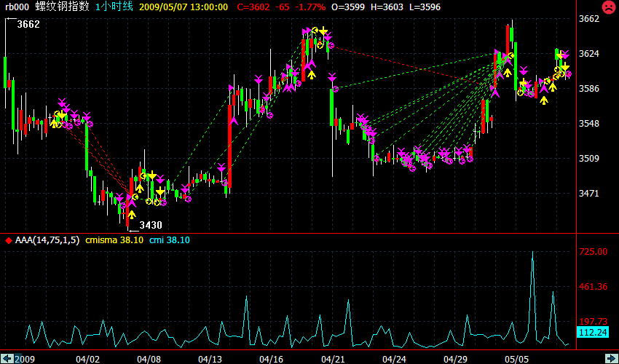Click the C=3602 closing price readout
The width and height of the screenshot is (619, 364).
[x=253, y=7]
